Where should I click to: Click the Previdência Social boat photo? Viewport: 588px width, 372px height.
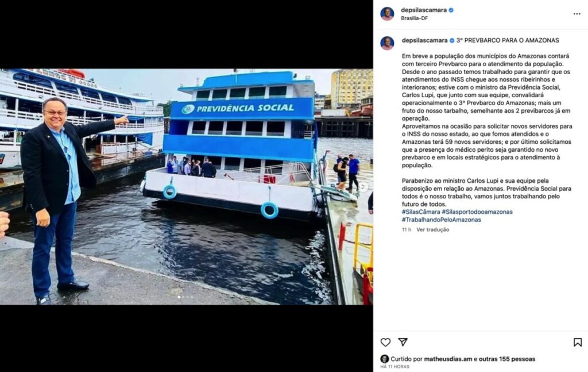(187, 186)
